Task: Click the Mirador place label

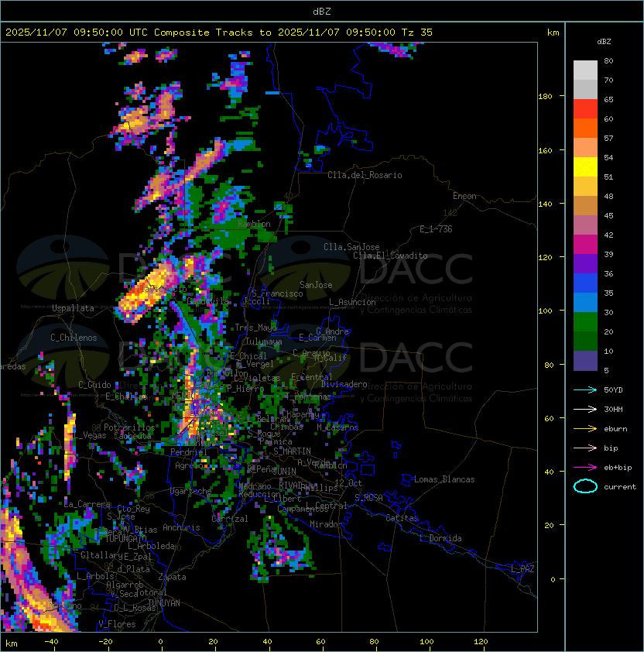Action: [x=327, y=524]
